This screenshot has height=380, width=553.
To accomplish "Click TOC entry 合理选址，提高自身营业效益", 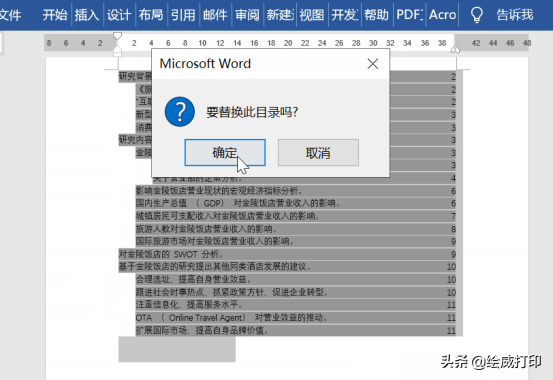I will (194, 279).
